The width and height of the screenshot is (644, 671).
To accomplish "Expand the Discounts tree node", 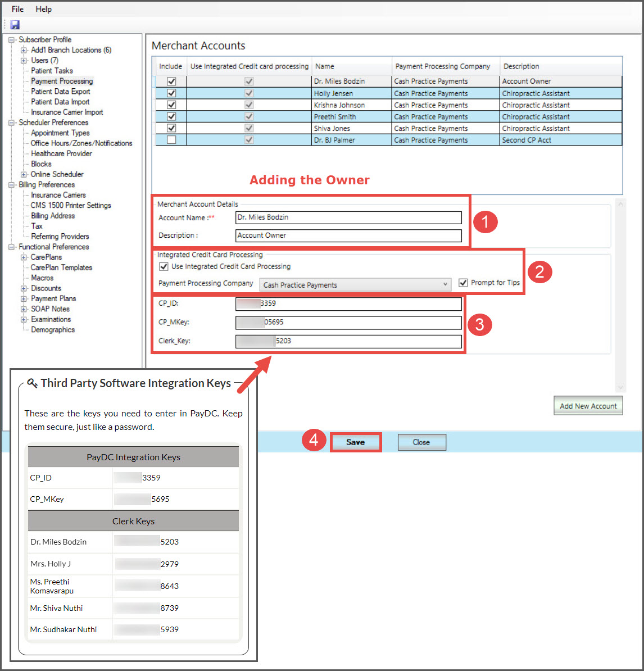I will click(24, 288).
